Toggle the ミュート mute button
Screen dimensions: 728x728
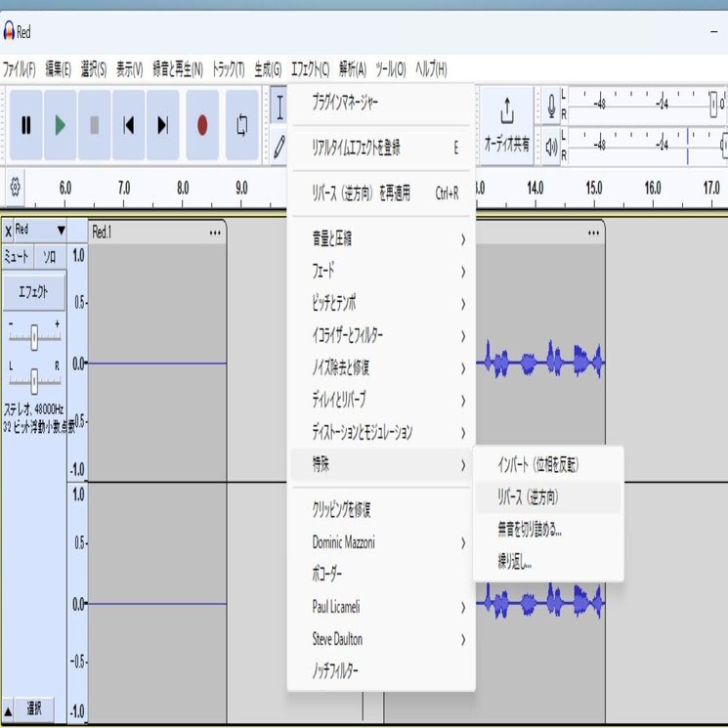pos(17,256)
